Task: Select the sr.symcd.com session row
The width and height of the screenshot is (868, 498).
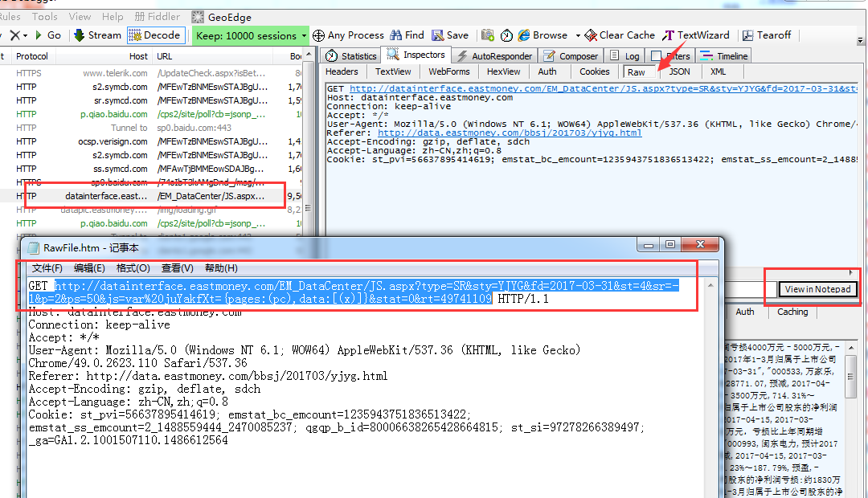Action: (150, 100)
